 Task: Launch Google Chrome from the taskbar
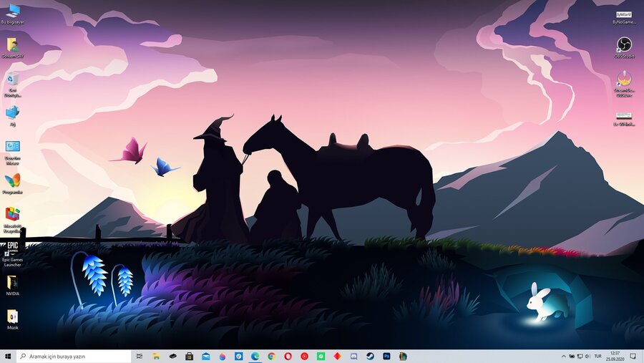(271, 356)
